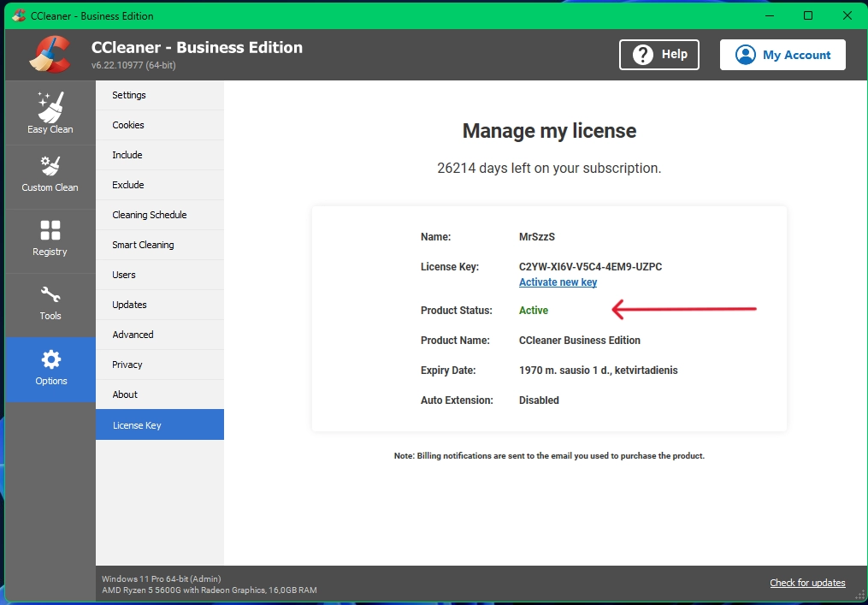The height and width of the screenshot is (605, 868).
Task: Click the 26214 days left subscription text
Action: coord(548,168)
